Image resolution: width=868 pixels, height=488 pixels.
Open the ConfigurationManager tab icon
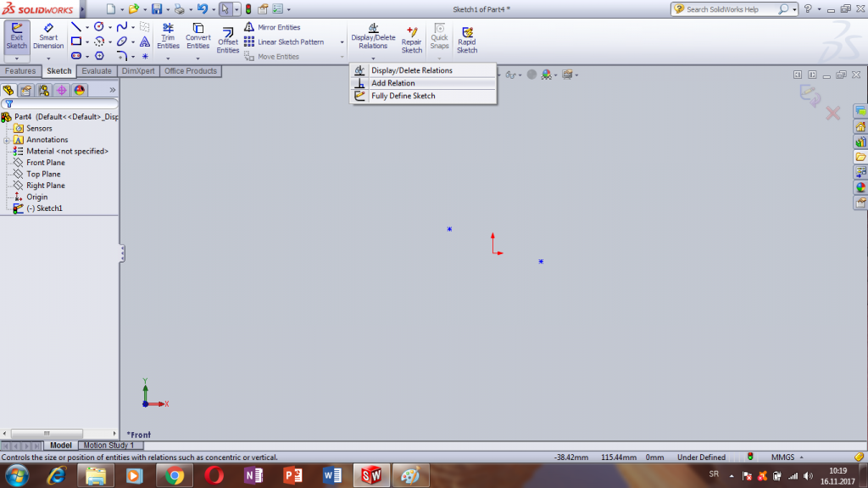tap(44, 90)
